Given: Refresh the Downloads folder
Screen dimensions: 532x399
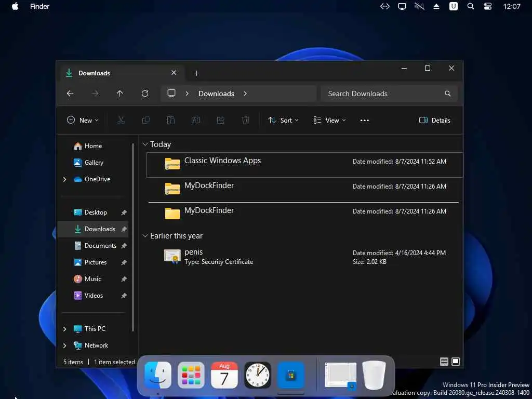Looking at the screenshot, I should point(145,94).
